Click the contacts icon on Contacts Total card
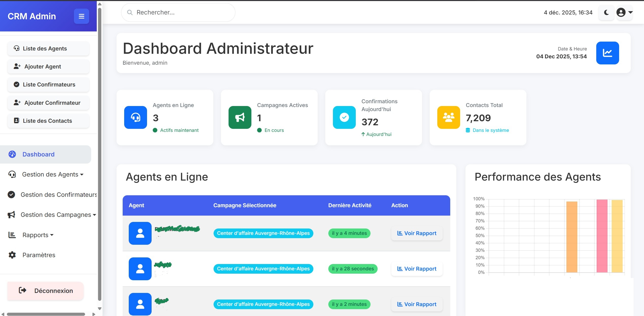Viewport: 644px width, 316px height. [448, 117]
